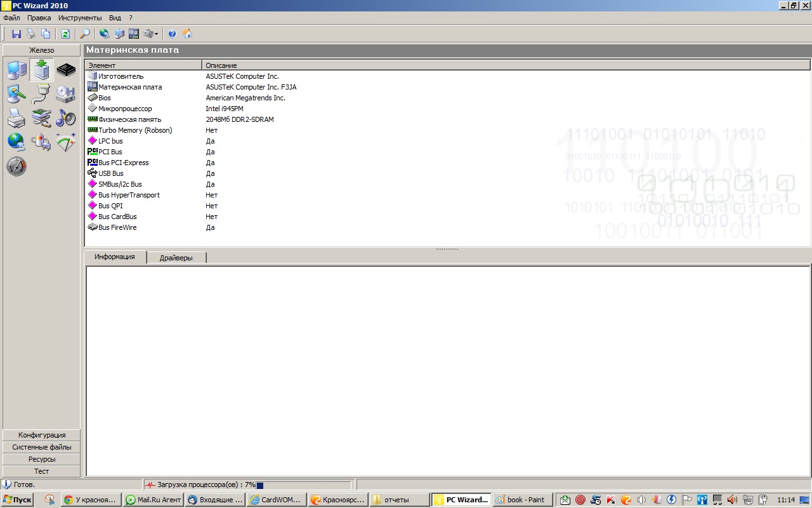The image size is (812, 508).
Task: Click the Kaspersky tray icon
Action: [611, 500]
